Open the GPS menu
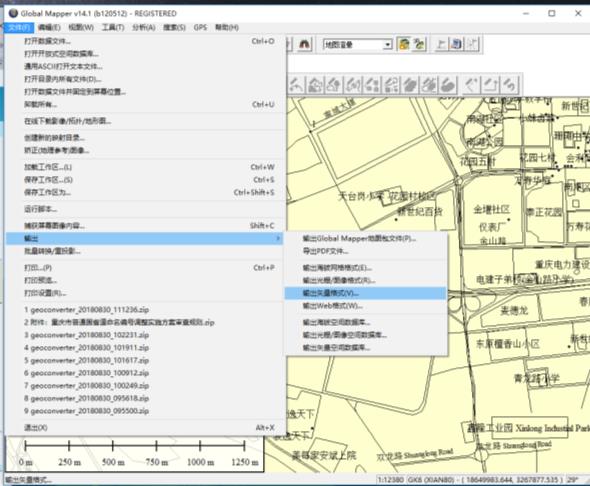 pyautogui.click(x=201, y=27)
